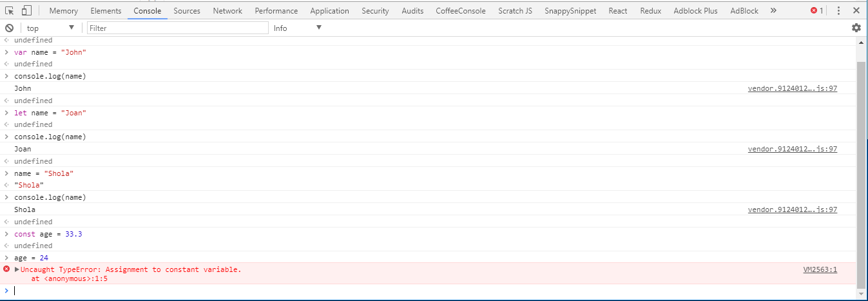Click the red error count indicator

pos(816,10)
